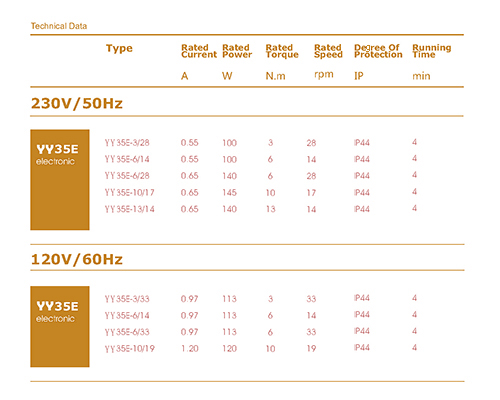Select type 'YY35E-3/33'
Screen dimensions: 500x400
127,299
